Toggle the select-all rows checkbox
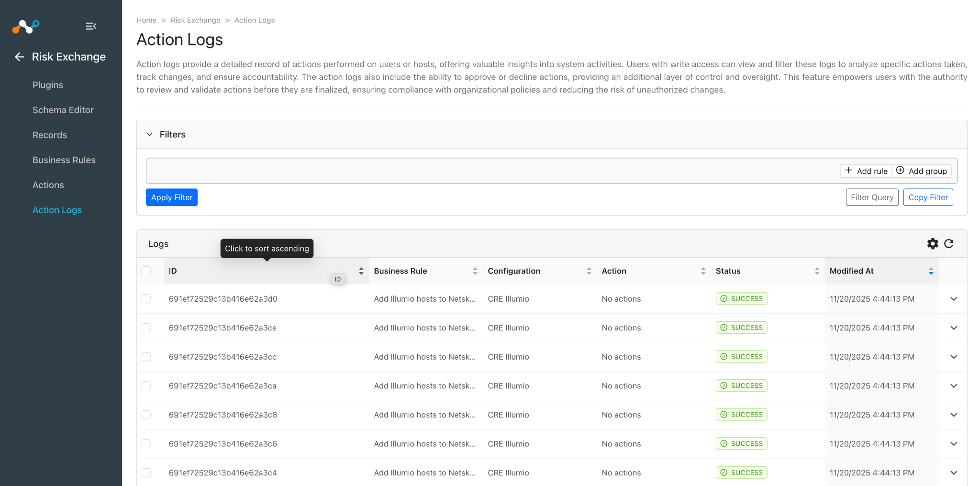980x486 pixels. click(x=146, y=271)
